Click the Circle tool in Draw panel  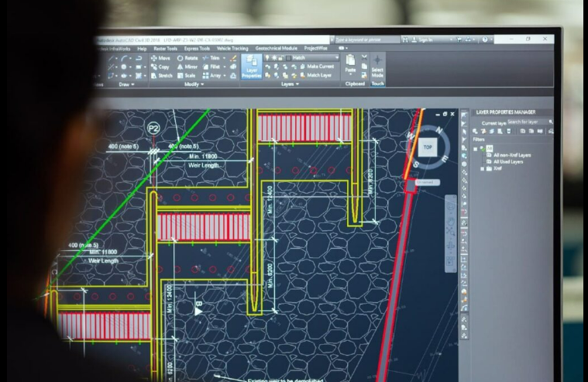pos(124,67)
